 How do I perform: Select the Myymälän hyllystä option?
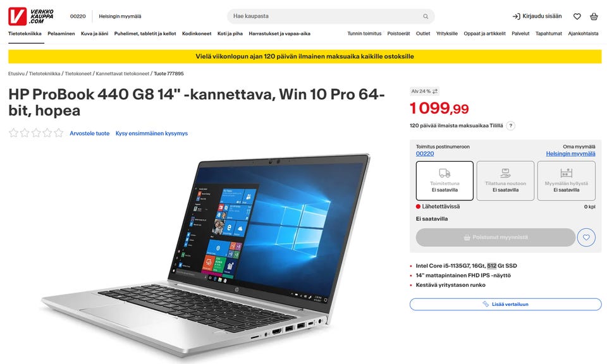click(x=566, y=181)
